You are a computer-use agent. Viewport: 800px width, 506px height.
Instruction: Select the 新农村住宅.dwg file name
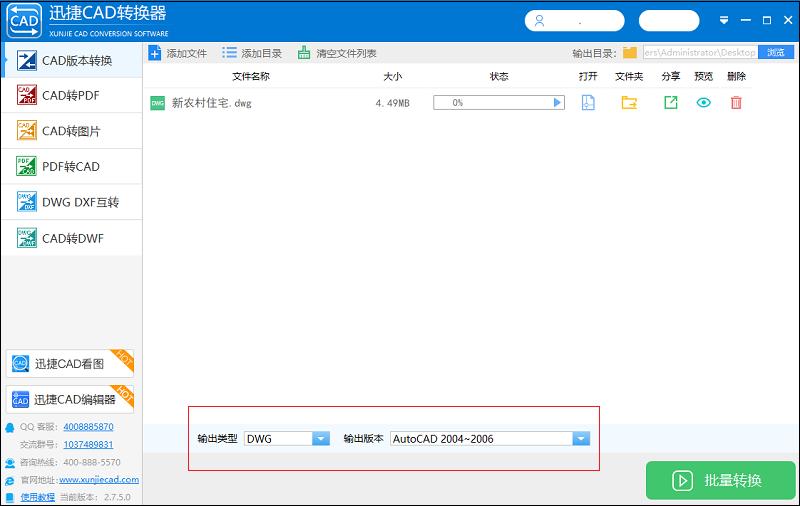(211, 103)
